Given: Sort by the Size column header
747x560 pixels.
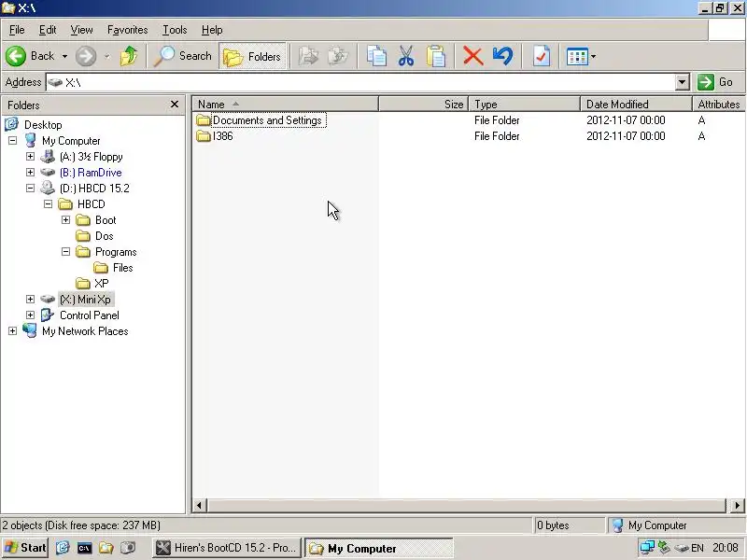Looking at the screenshot, I should click(x=424, y=104).
